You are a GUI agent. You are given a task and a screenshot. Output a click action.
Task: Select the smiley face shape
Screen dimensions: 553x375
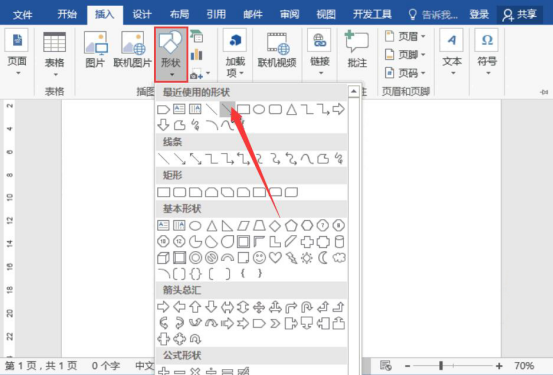click(x=259, y=258)
